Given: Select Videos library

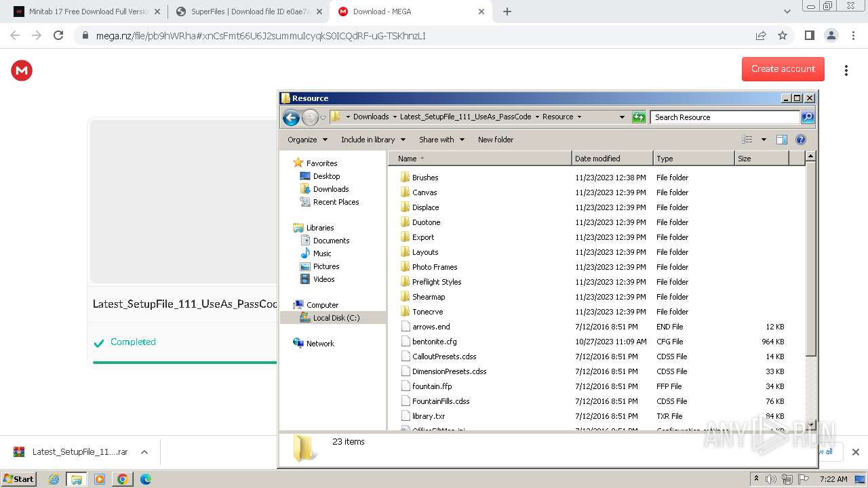Looking at the screenshot, I should pyautogui.click(x=323, y=279).
